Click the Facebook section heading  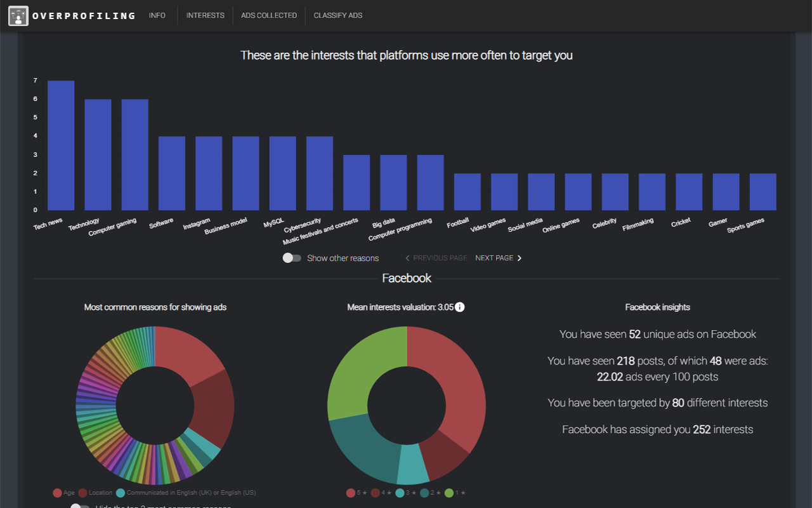pos(407,278)
